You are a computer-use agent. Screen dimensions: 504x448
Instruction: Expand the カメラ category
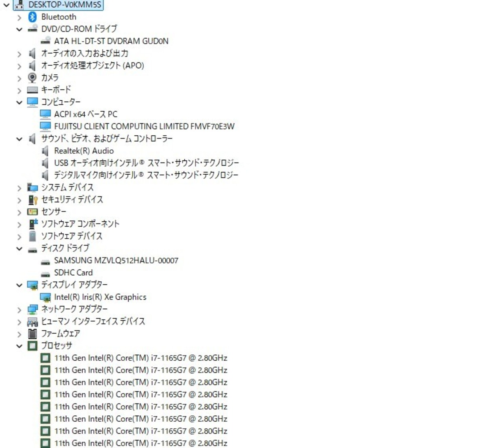[19, 78]
